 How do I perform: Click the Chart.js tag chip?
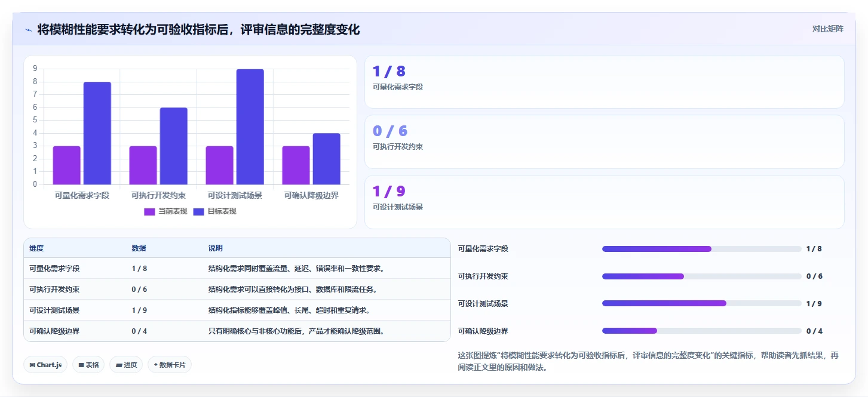[x=45, y=365]
